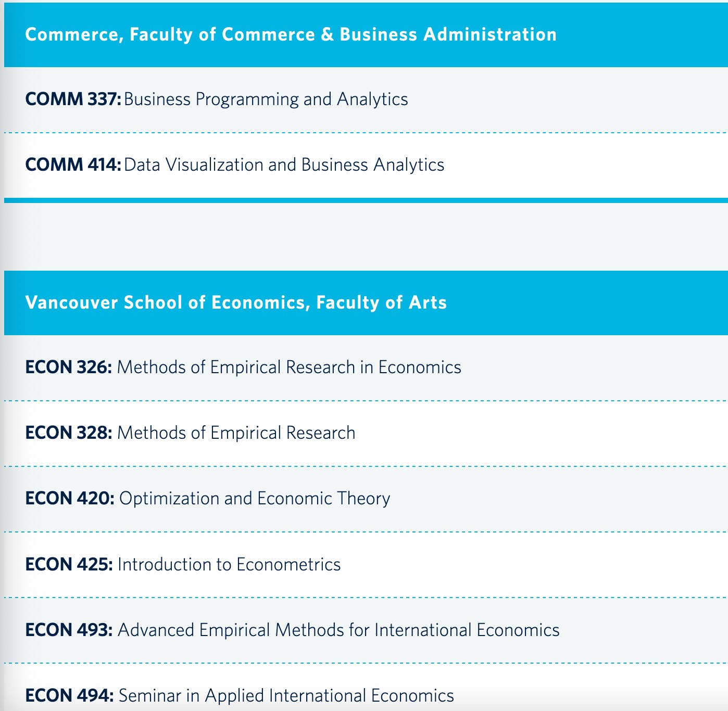The image size is (728, 711).
Task: Click the COMM 337 course code
Action: [73, 99]
